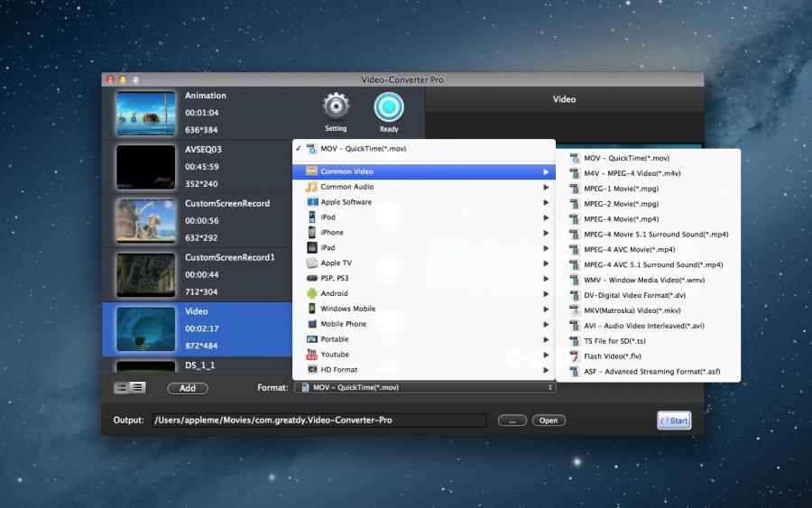This screenshot has width=812, height=508.
Task: Click the 00:45:59 duration of AVSEQ03
Action: tap(202, 167)
